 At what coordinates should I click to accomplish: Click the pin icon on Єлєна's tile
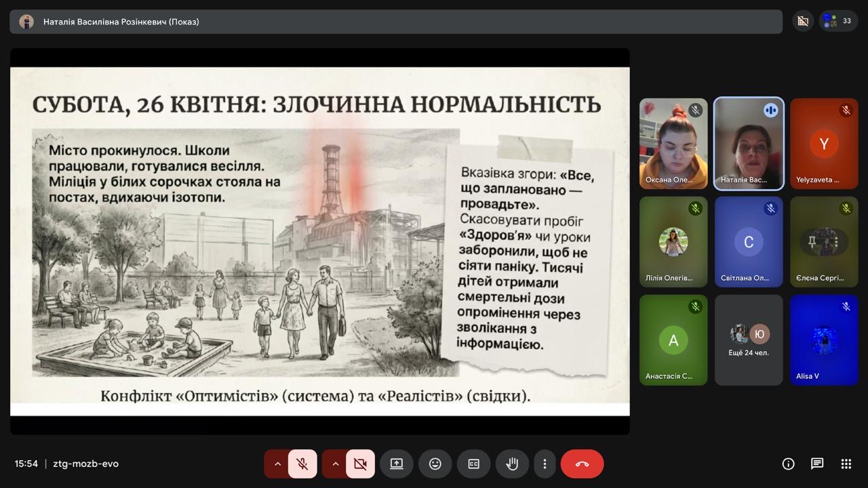[812, 242]
